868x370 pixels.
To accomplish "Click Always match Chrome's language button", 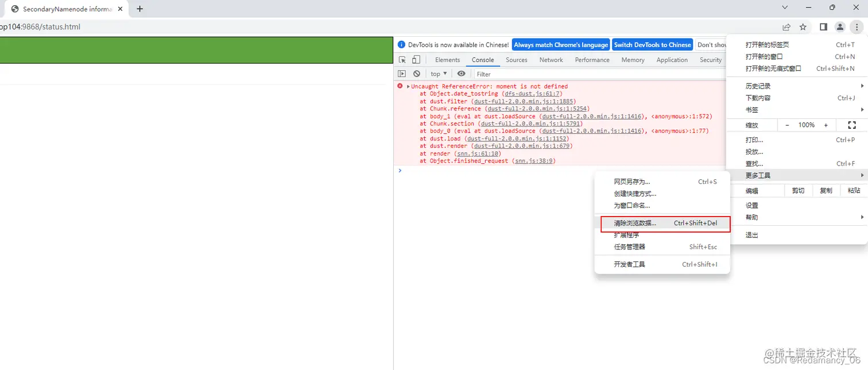I will point(561,45).
